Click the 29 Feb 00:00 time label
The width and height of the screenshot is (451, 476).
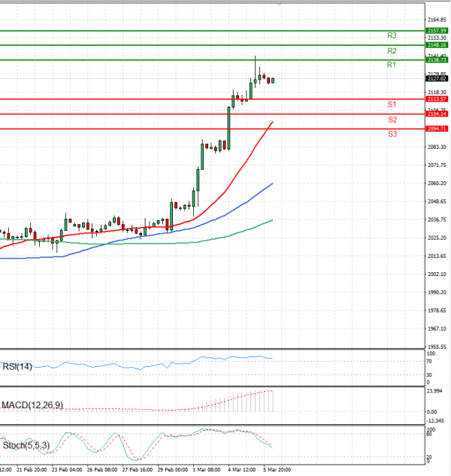coord(172,470)
